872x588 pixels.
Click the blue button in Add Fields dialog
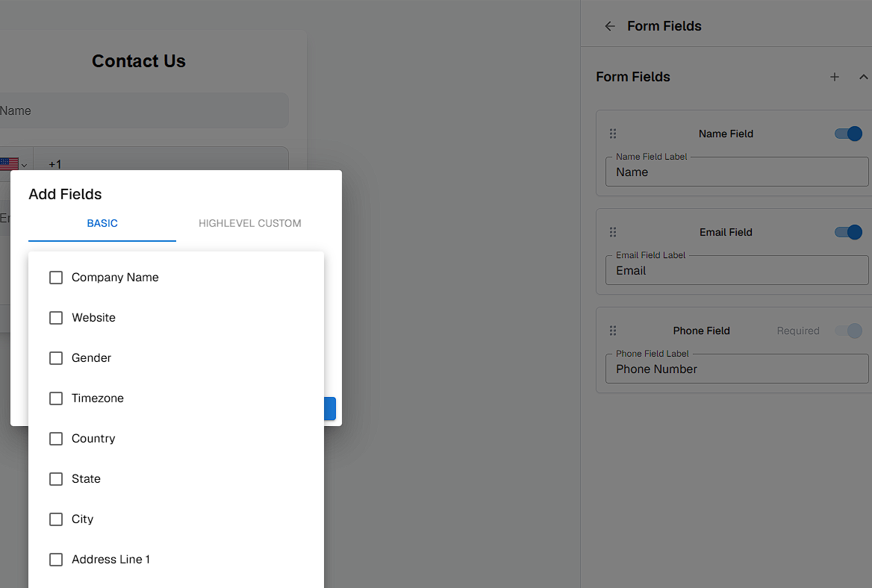tap(330, 408)
